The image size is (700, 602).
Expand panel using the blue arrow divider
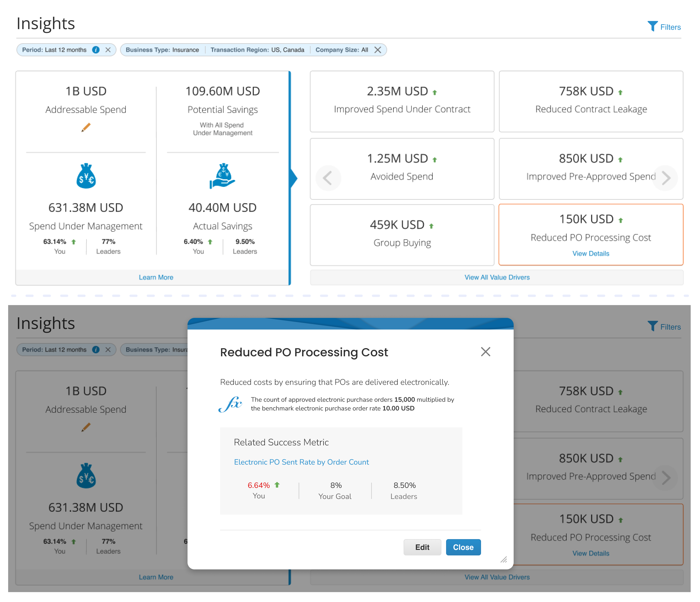tap(293, 178)
